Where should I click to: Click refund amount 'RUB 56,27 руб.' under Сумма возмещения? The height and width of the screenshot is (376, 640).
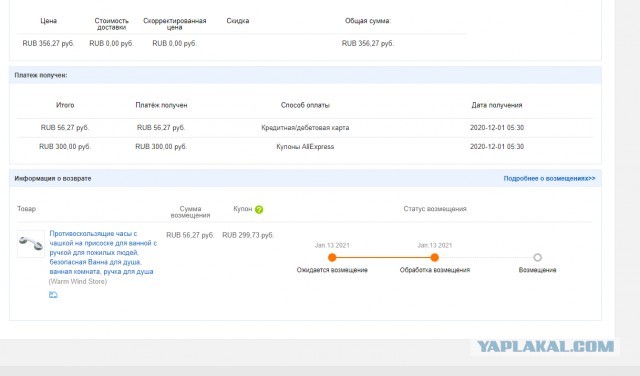tap(190, 235)
